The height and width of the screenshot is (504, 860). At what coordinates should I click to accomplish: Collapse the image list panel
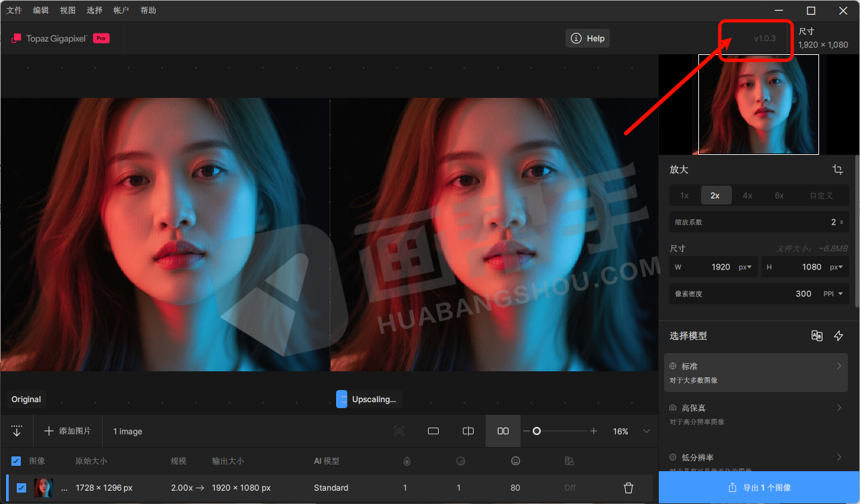click(x=17, y=431)
